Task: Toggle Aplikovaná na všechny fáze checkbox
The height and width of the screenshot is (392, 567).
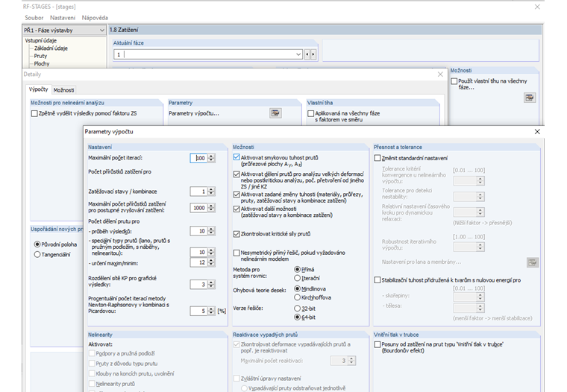Action: click(310, 113)
